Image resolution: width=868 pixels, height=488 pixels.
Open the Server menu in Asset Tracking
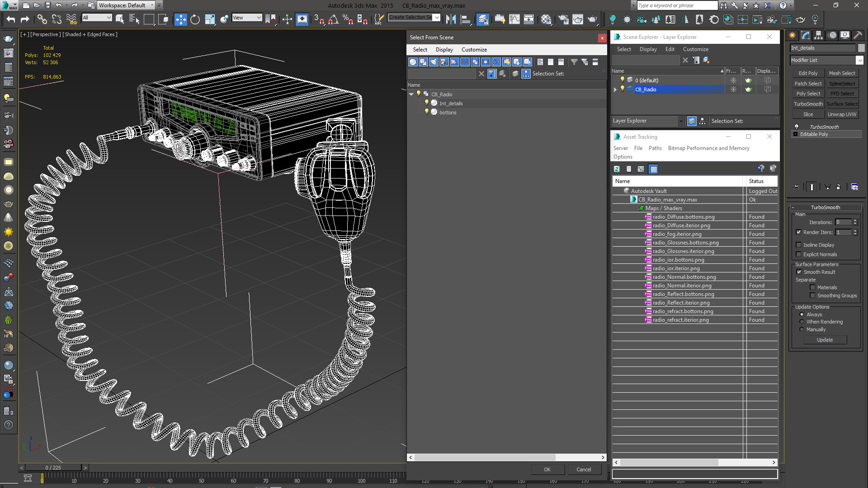pyautogui.click(x=620, y=148)
